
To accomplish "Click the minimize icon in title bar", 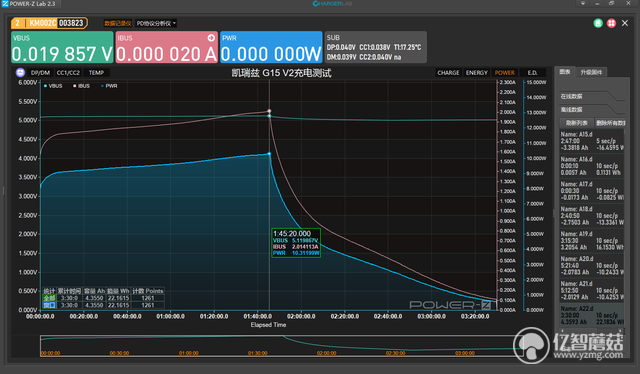I will (597, 3).
